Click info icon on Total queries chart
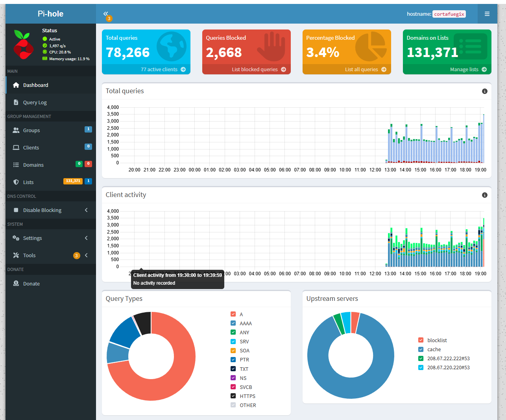 click(485, 91)
